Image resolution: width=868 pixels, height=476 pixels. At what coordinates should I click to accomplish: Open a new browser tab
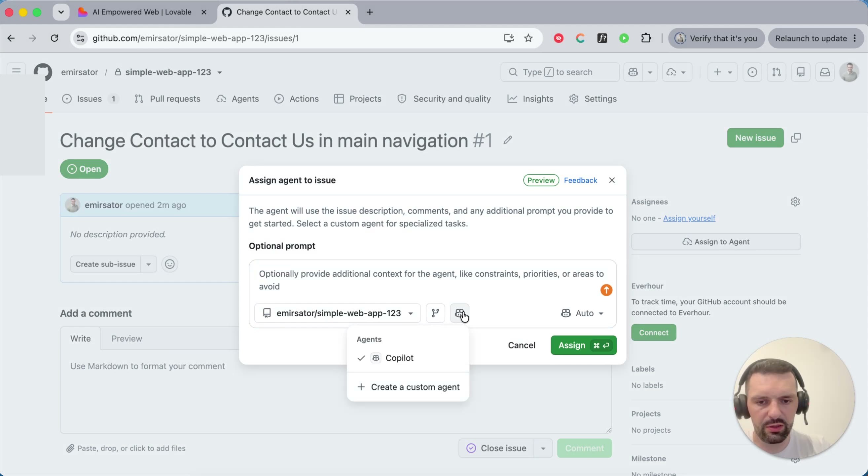(x=370, y=12)
